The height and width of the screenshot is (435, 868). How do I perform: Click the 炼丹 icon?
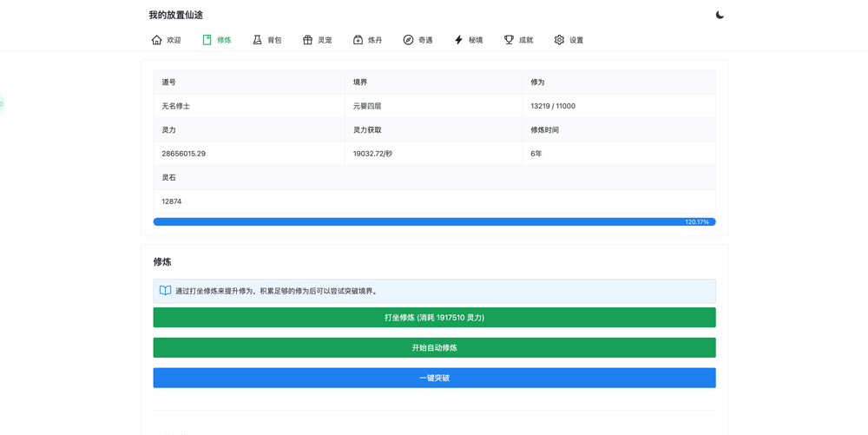tap(358, 40)
